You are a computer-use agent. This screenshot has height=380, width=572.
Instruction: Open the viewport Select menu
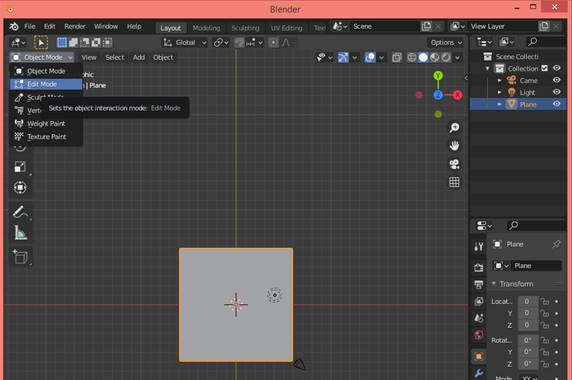coord(115,57)
